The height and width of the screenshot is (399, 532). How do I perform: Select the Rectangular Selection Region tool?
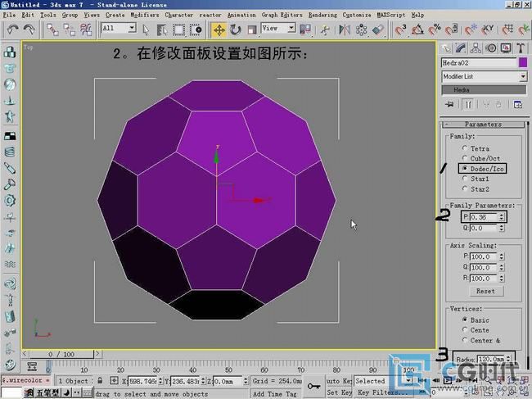(x=178, y=29)
